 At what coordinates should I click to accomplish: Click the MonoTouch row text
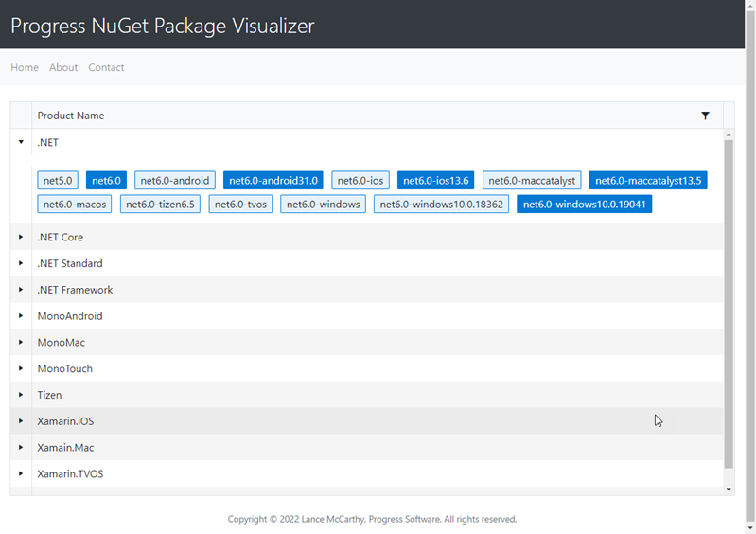coord(65,368)
